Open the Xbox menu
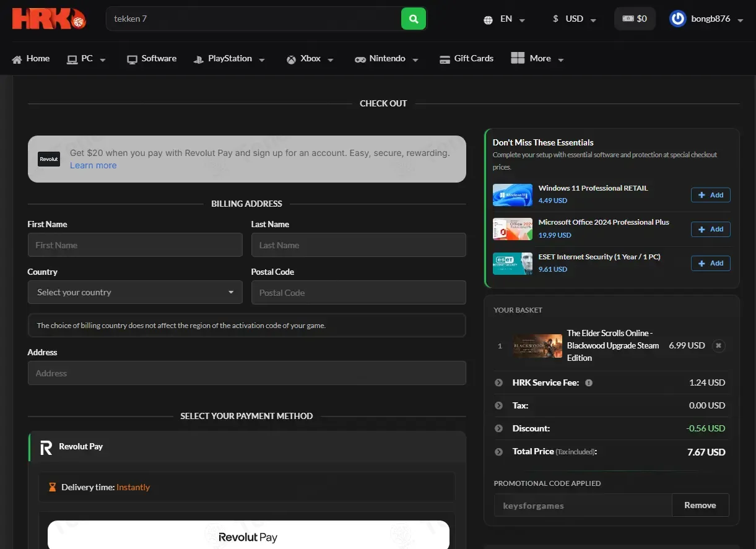The height and width of the screenshot is (549, 756). [310, 59]
